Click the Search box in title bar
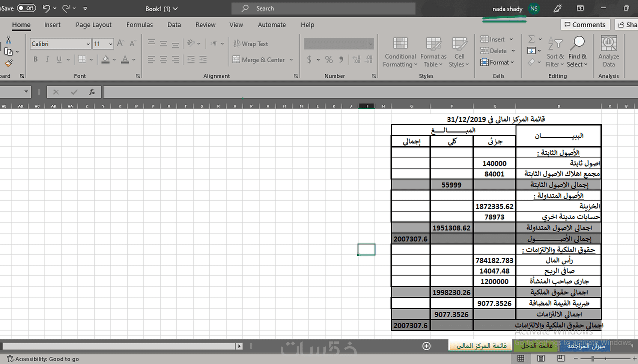 pyautogui.click(x=324, y=8)
